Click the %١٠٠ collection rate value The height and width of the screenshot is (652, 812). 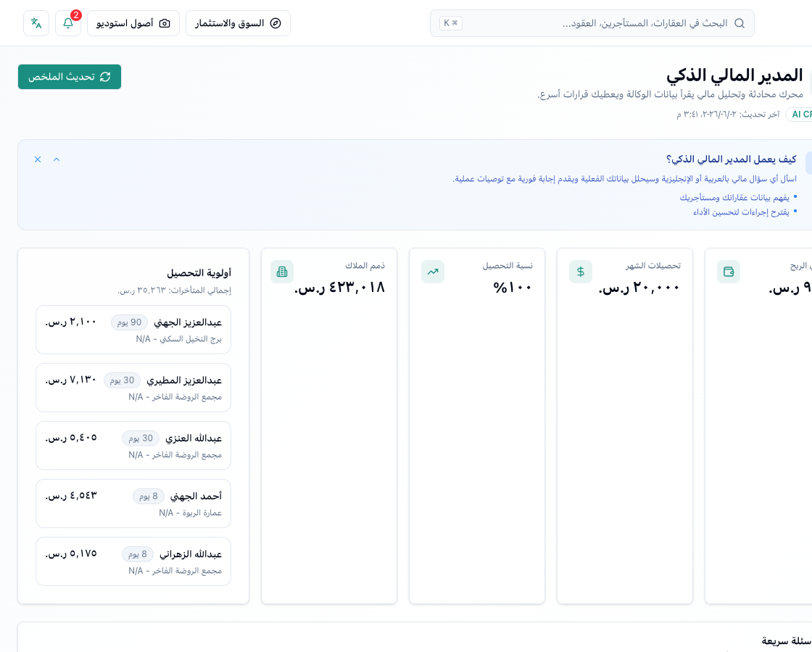coord(513,287)
